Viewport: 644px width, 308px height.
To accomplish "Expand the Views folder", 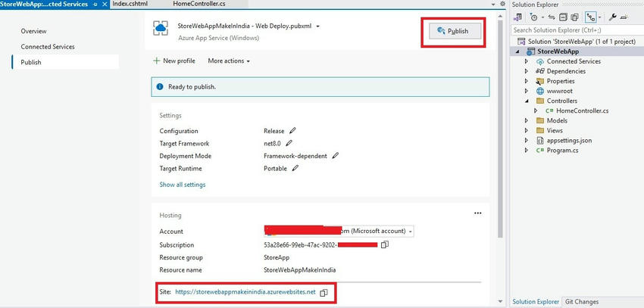I will pos(527,130).
